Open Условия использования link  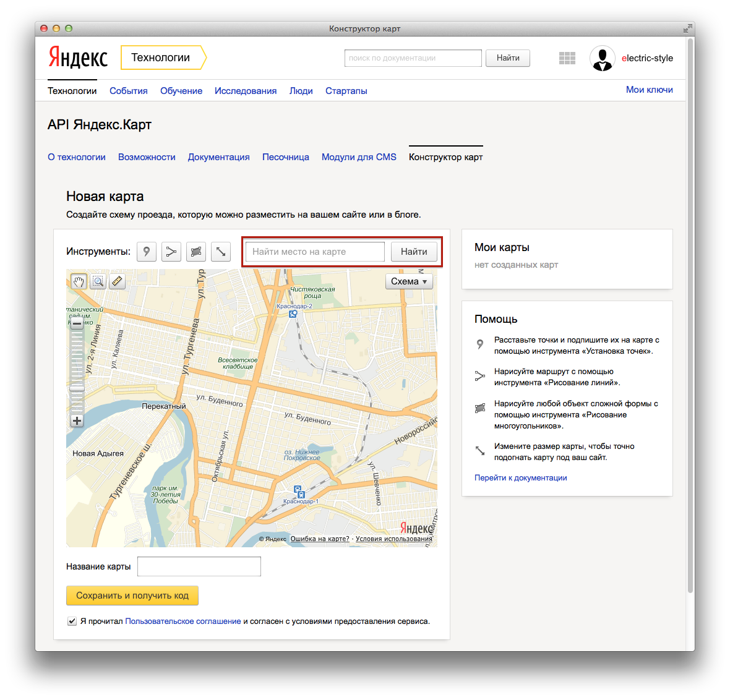coord(394,539)
